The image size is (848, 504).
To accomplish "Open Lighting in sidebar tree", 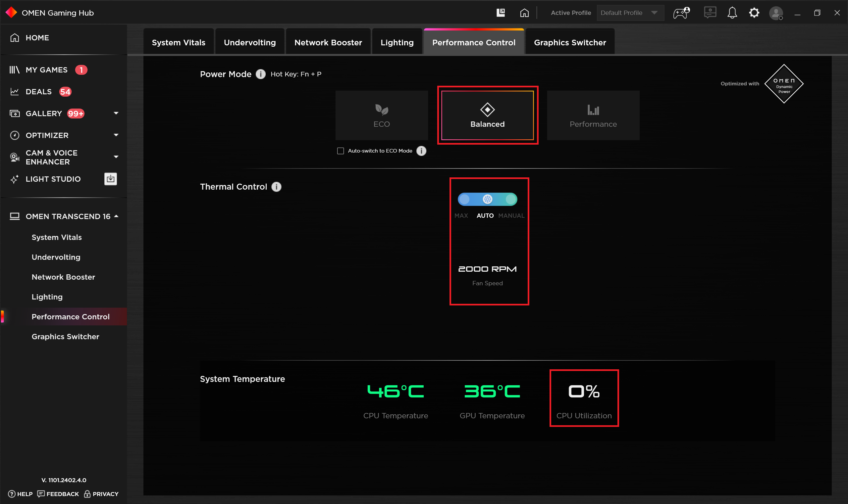I will tap(47, 297).
